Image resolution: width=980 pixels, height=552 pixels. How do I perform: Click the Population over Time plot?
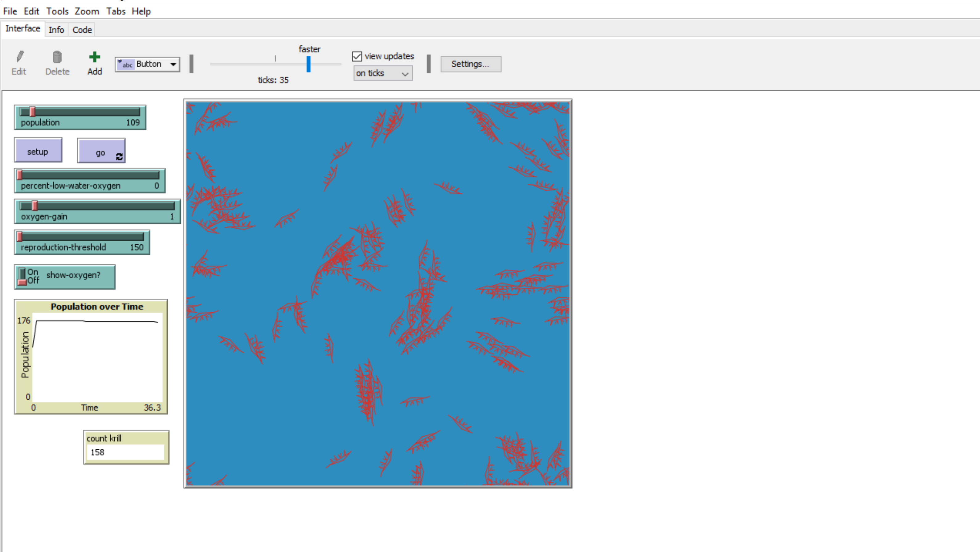coord(97,357)
